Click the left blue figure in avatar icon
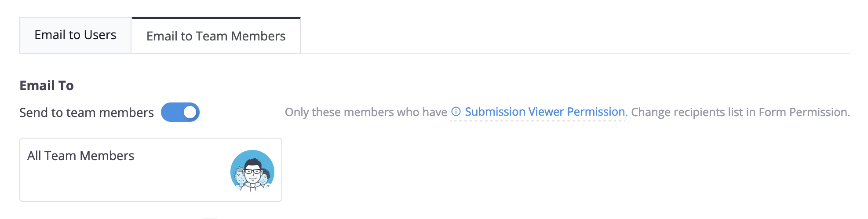 click(239, 176)
